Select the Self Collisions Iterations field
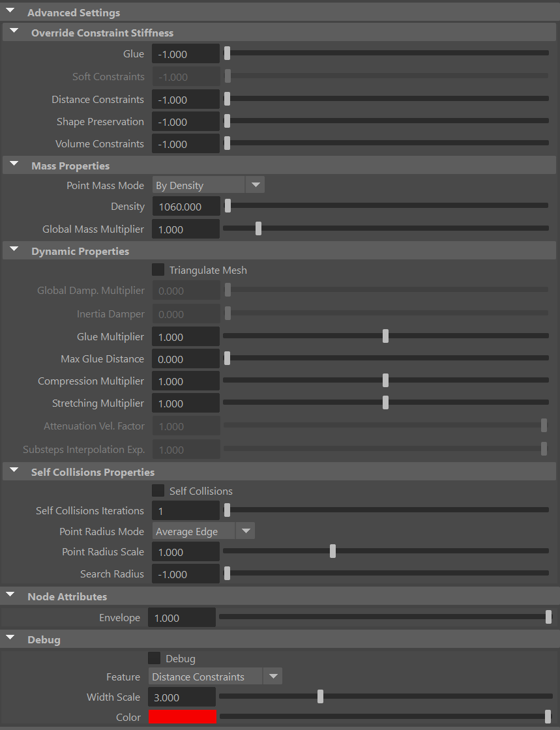The height and width of the screenshot is (730, 560). coord(185,510)
